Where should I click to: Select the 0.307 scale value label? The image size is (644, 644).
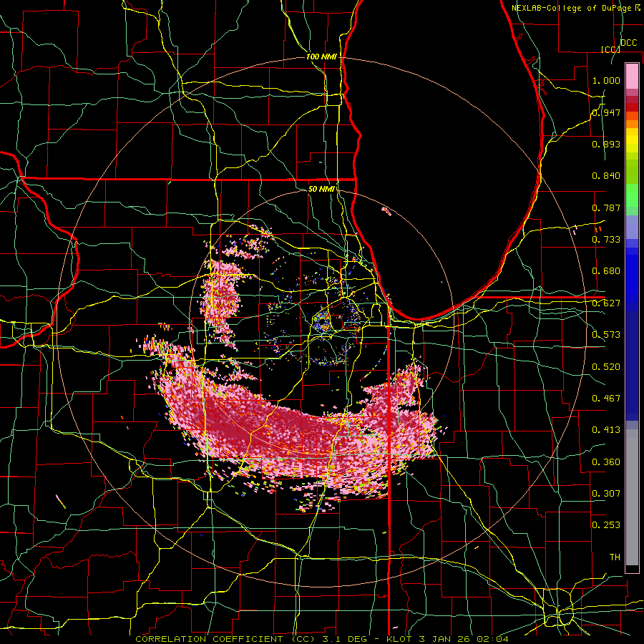pos(606,494)
